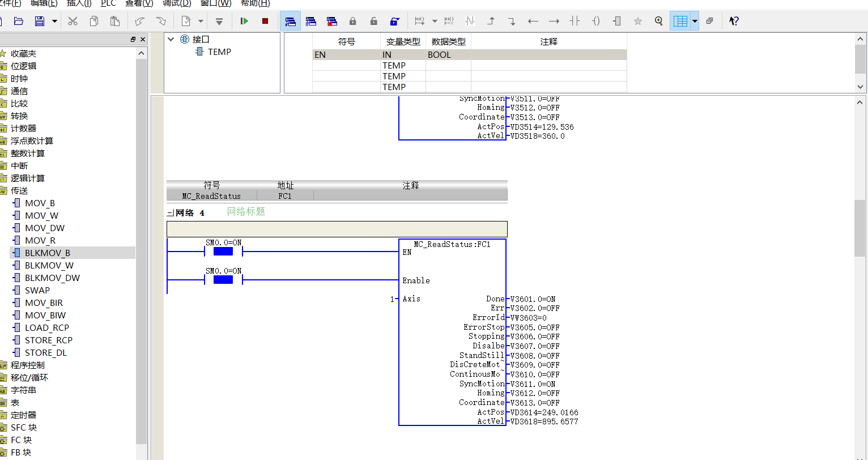This screenshot has width=868, height=460.
Task: Open the 调试(D) menu
Action: (x=177, y=3)
